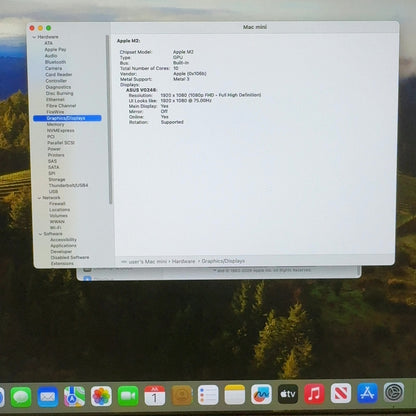Select the Audio sidebar entry
The image size is (416, 416).
pos(51,56)
